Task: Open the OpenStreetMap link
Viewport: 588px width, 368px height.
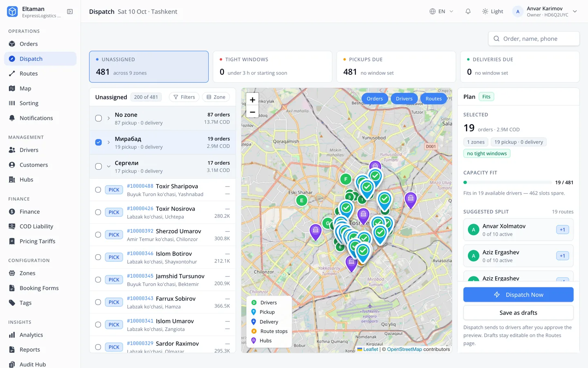Action: coord(405,349)
